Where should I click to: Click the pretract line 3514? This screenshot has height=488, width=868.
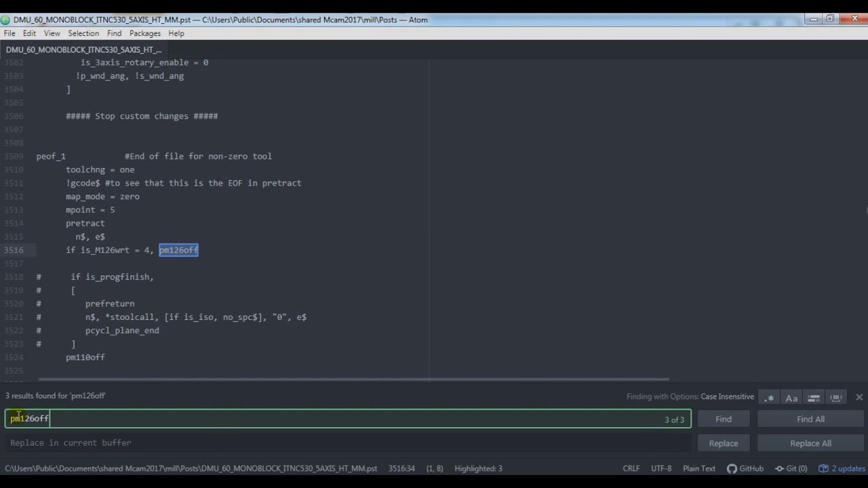(85, 223)
